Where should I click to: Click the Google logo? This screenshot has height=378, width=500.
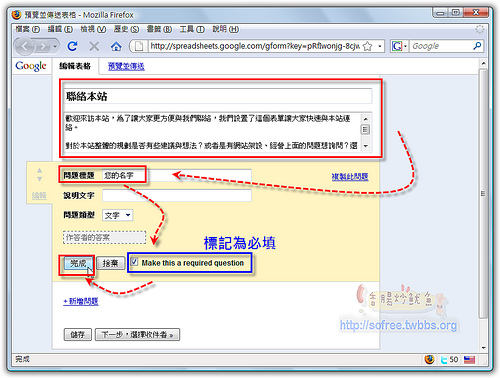(x=31, y=66)
